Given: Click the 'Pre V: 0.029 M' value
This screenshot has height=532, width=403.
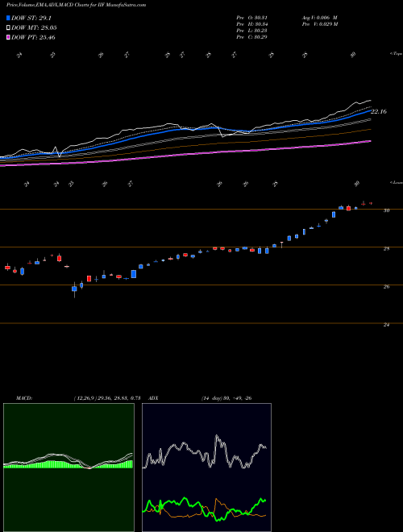Looking at the screenshot, I should click(319, 23).
